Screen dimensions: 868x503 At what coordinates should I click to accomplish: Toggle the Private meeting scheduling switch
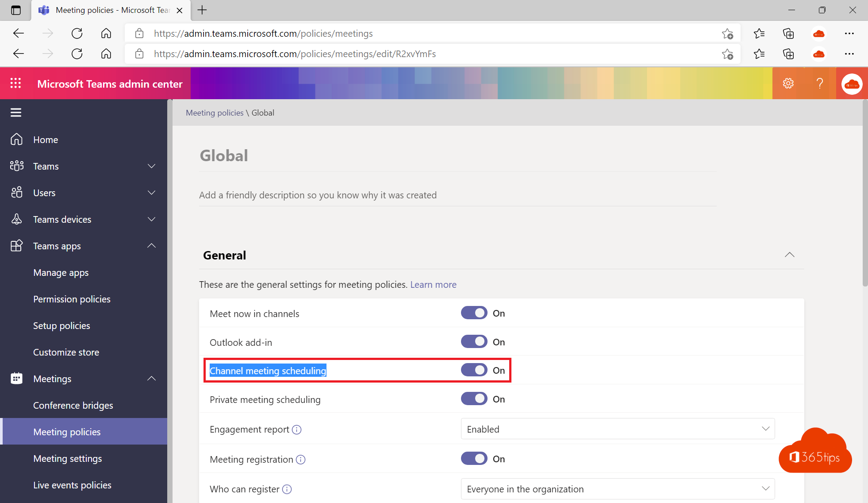[474, 399]
